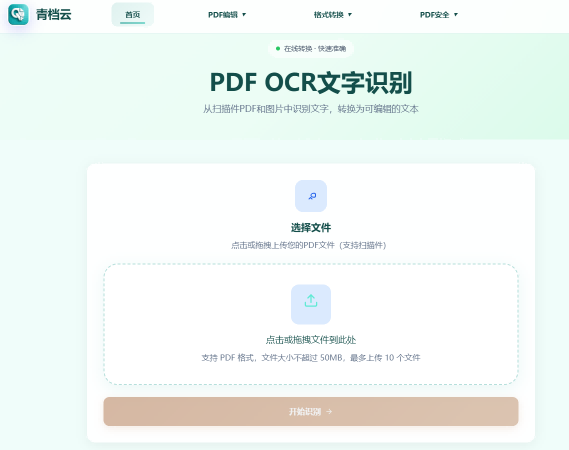Screen dimensions: 569x450
Task: Click the 青档云 brand name
Action: click(x=54, y=15)
